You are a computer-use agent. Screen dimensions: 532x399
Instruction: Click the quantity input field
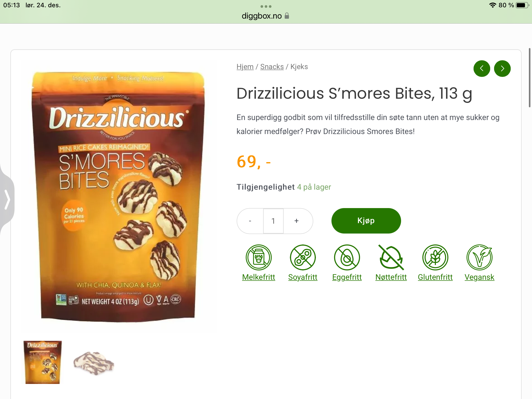273,221
